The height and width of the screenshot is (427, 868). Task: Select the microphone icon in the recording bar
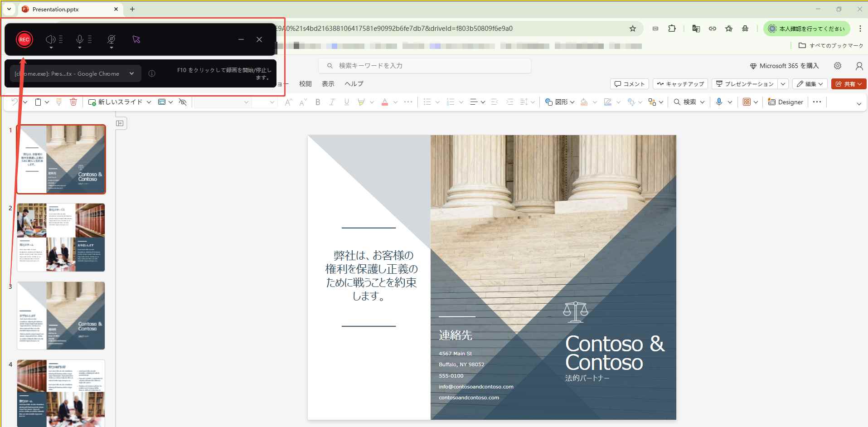(x=79, y=39)
